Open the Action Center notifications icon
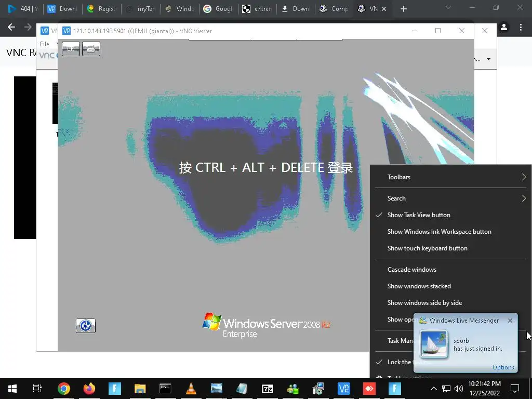 point(515,389)
